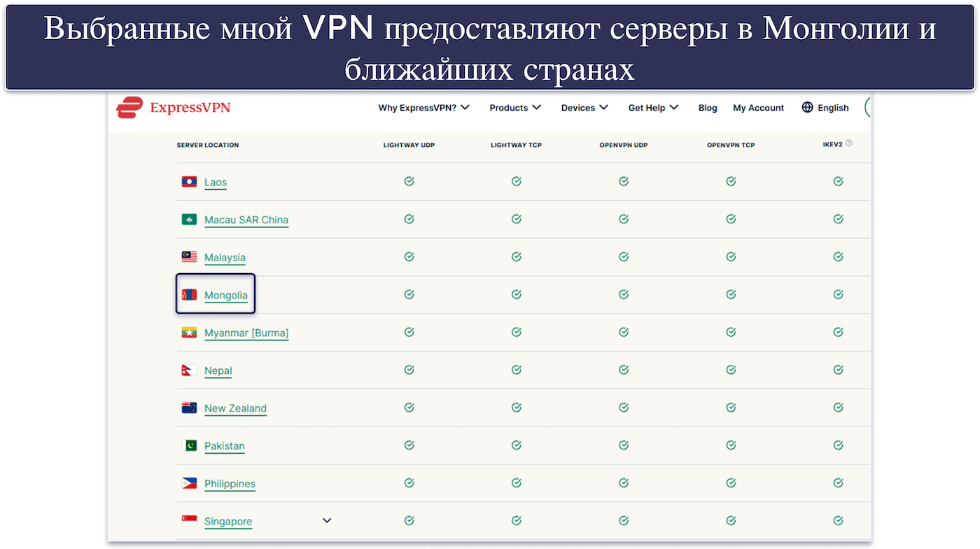Open My Account page
This screenshot has width=980, height=549.
click(758, 108)
